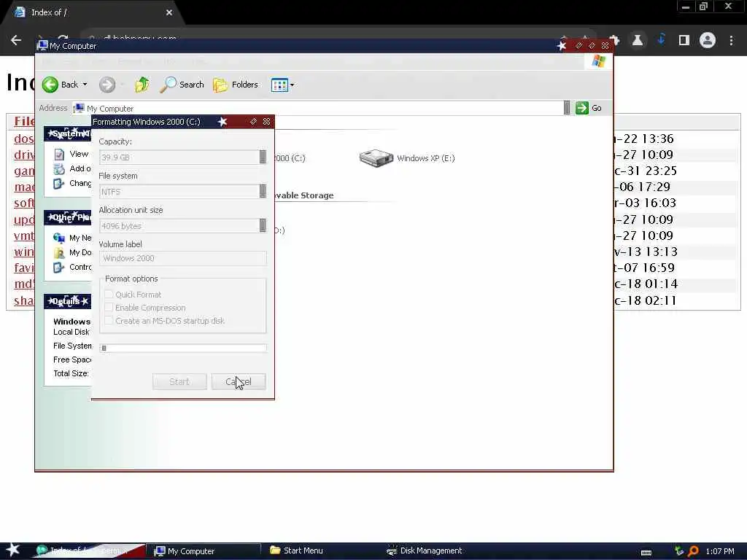Click Add or remove programs task icon
Image resolution: width=747 pixels, height=560 pixels.
pyautogui.click(x=59, y=168)
